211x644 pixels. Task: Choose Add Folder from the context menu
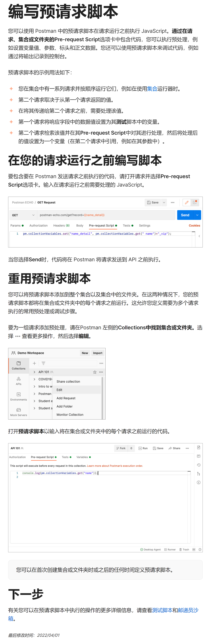coord(77,406)
